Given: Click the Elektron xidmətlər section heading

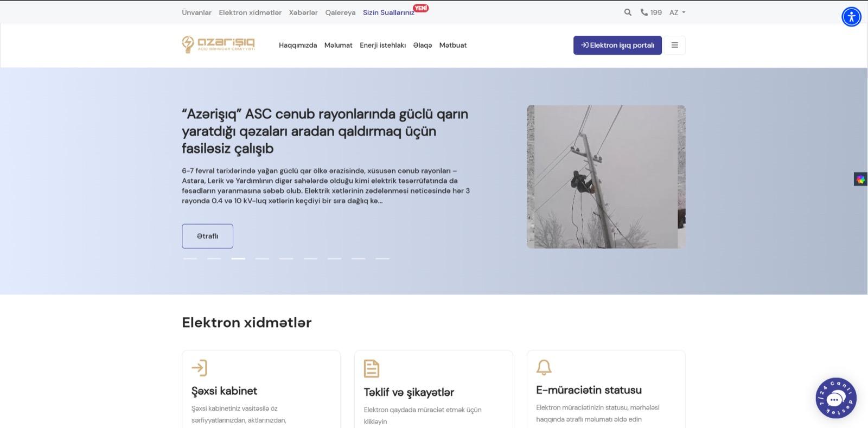Looking at the screenshot, I should [247, 322].
